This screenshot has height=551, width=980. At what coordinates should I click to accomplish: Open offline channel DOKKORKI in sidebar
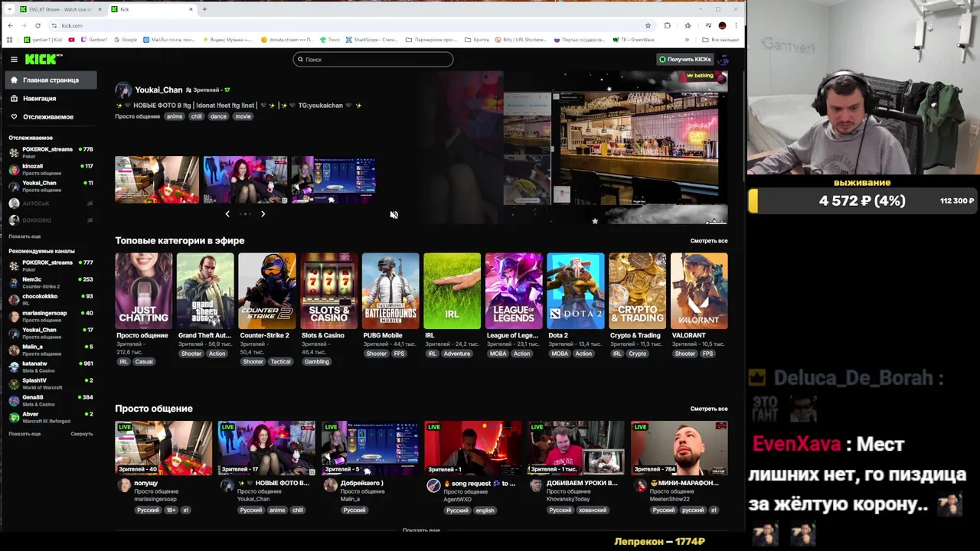click(x=51, y=220)
